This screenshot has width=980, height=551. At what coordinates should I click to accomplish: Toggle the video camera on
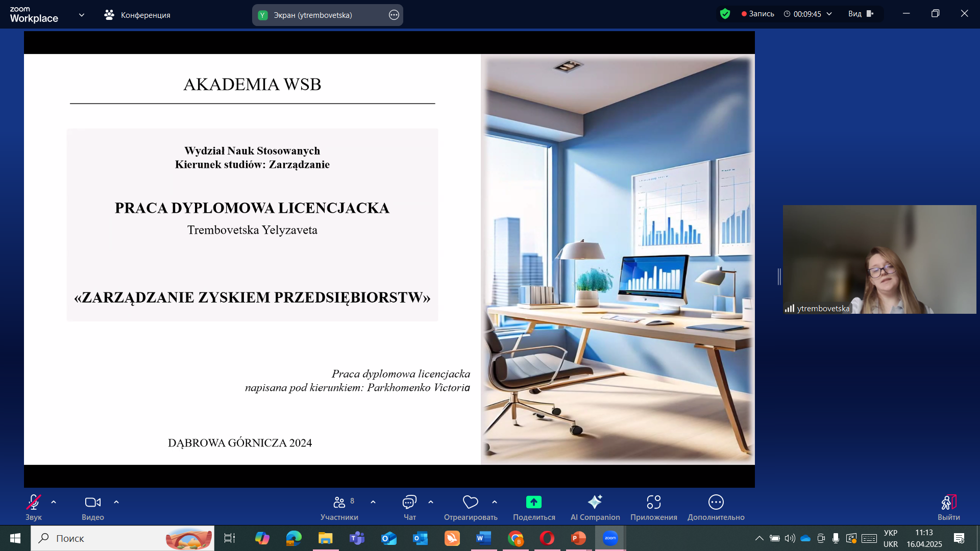point(92,503)
